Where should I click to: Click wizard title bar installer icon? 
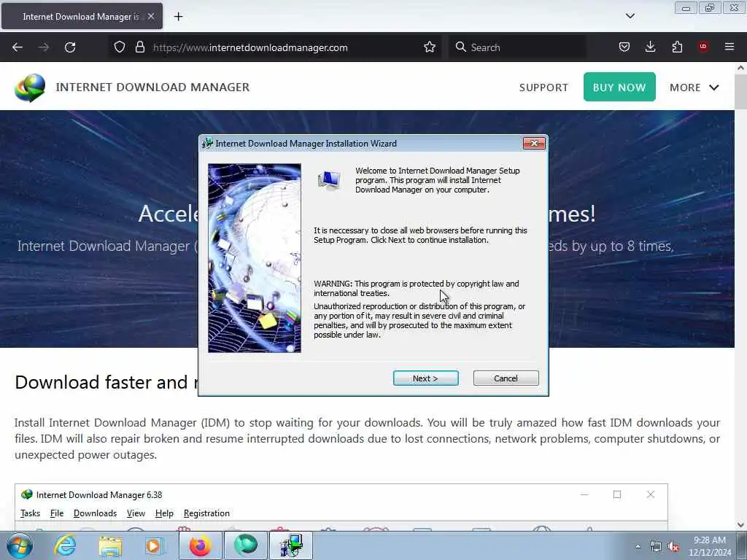coord(207,144)
